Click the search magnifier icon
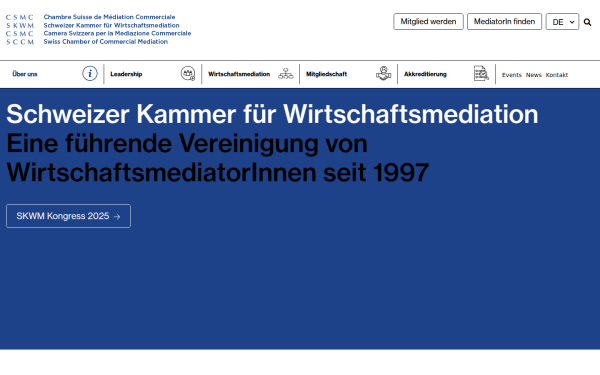 [x=587, y=22]
